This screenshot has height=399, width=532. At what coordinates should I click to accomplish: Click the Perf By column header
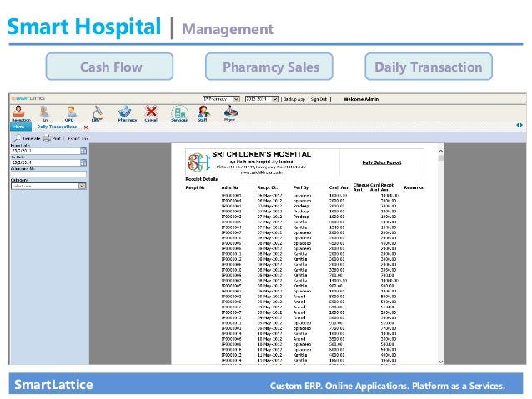(301, 187)
